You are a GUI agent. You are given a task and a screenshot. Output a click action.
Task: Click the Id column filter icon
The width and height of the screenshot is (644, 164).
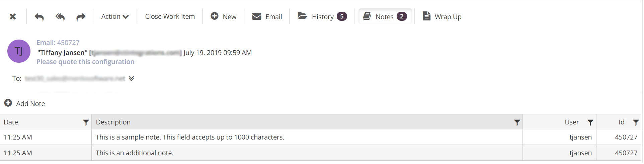coord(636,122)
